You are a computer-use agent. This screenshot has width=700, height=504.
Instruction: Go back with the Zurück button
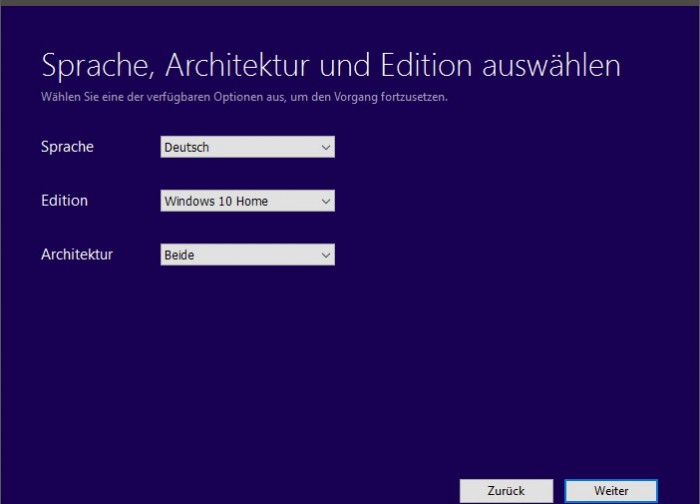(506, 491)
